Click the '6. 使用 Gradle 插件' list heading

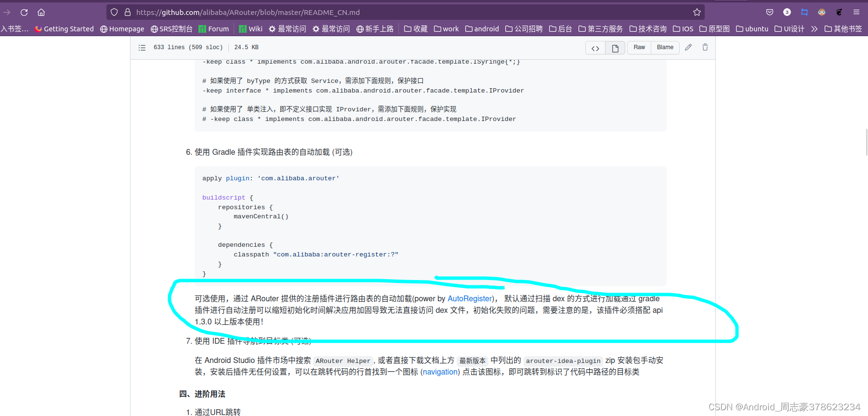click(269, 152)
